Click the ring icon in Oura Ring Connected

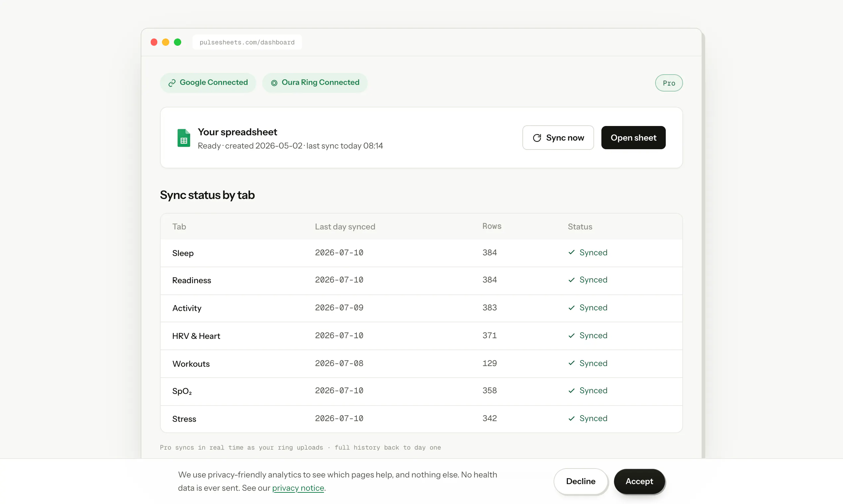[x=274, y=83]
